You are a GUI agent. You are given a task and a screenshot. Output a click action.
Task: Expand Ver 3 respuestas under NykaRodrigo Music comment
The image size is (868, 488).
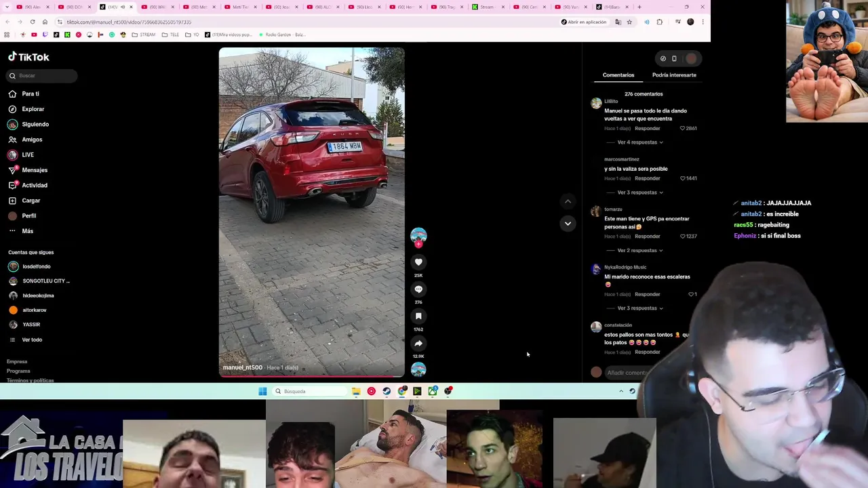(640, 308)
